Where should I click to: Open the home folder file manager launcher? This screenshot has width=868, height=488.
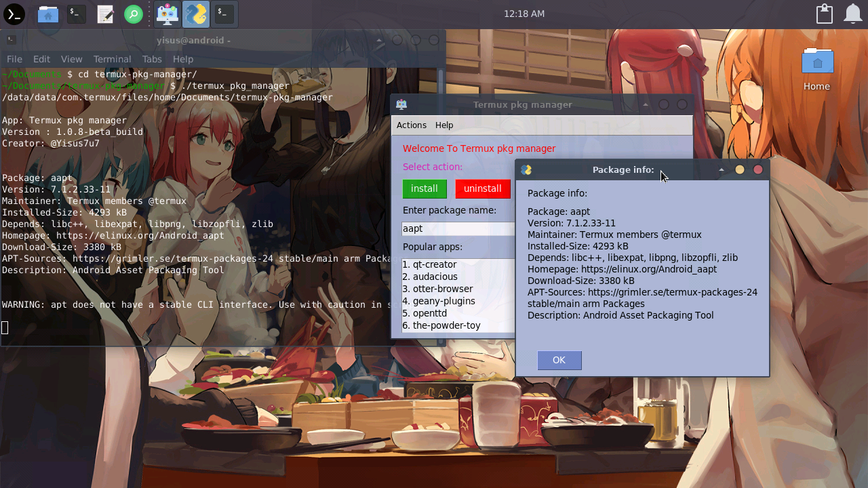pyautogui.click(x=47, y=14)
